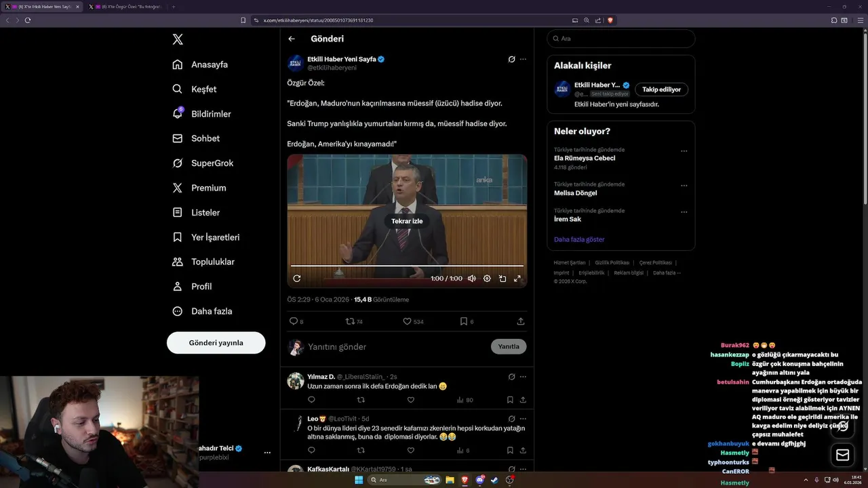Share the main post
The image size is (868, 488).
pos(521,321)
